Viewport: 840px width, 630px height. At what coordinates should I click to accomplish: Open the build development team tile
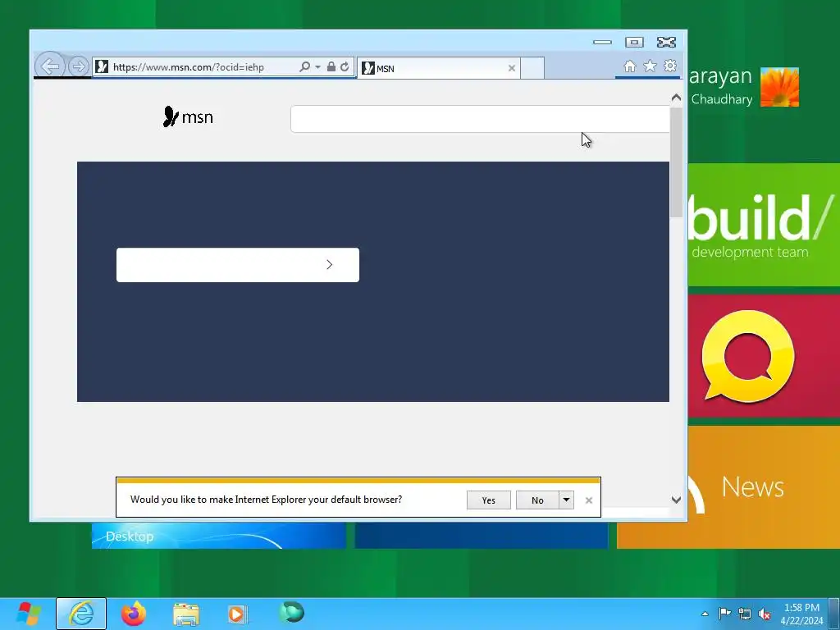tap(764, 225)
